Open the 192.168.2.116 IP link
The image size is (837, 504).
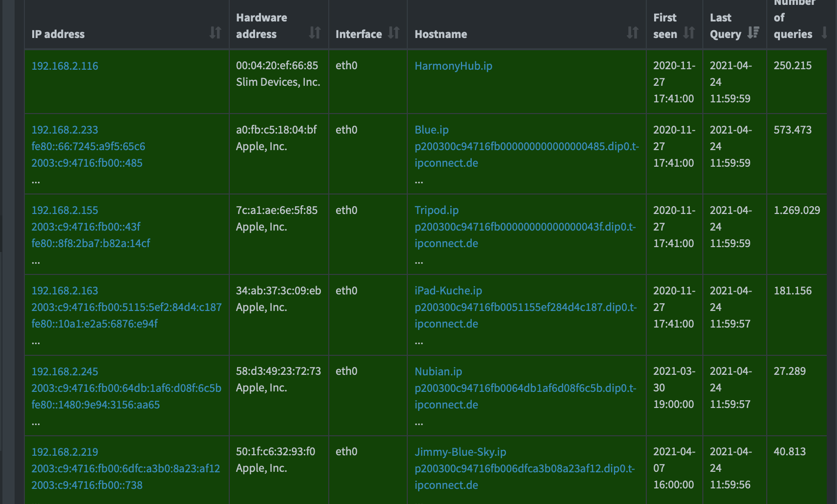(x=65, y=66)
